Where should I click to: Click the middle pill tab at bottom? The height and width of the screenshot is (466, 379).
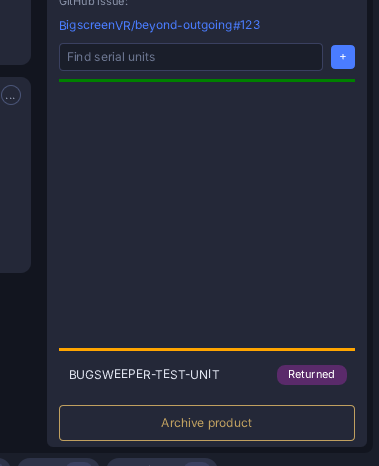58,462
